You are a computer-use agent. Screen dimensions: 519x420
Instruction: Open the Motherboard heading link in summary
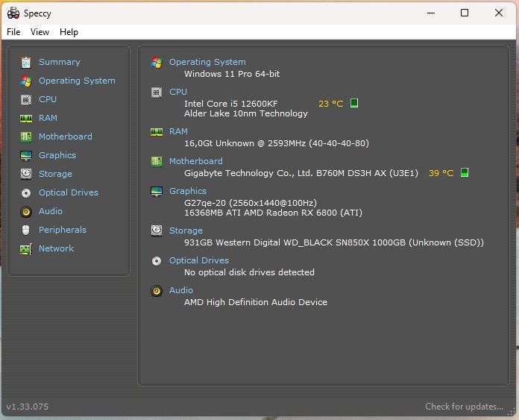[196, 161]
